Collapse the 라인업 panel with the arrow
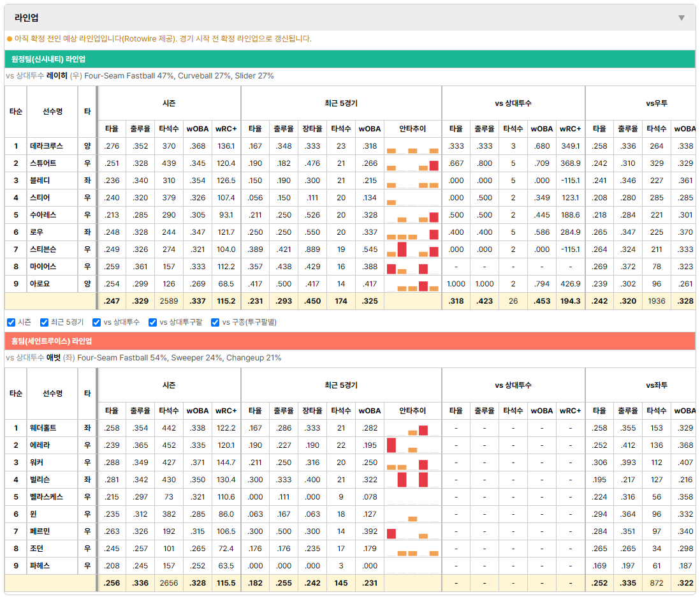700x599 pixels. point(682,18)
